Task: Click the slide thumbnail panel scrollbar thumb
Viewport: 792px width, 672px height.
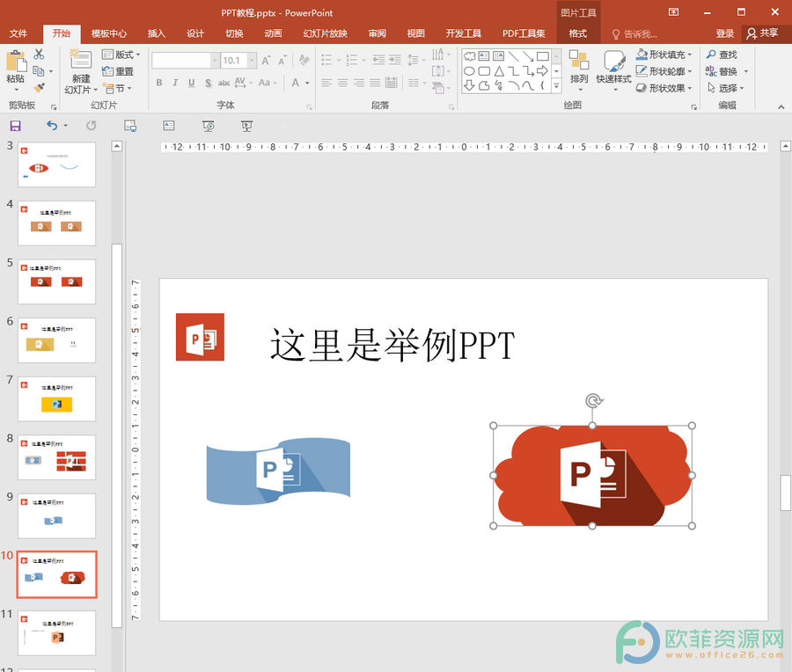Action: [117, 435]
